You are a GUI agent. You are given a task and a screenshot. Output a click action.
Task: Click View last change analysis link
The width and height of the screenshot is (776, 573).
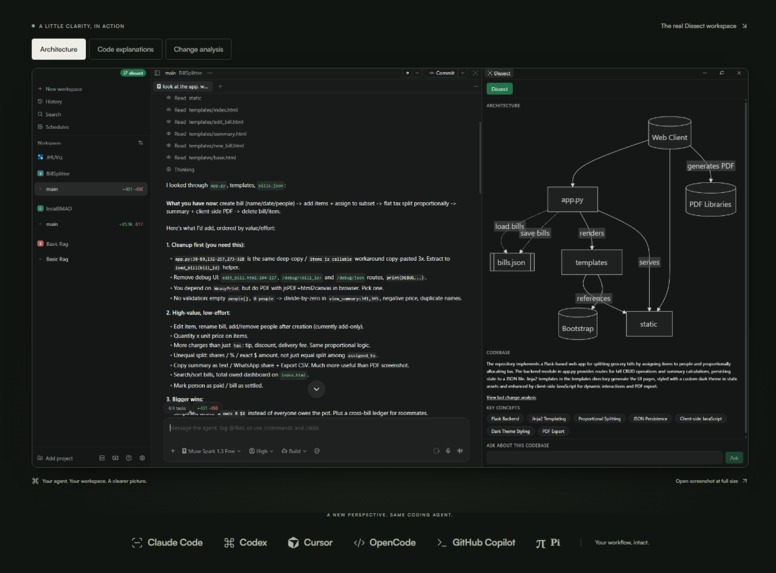(511, 397)
